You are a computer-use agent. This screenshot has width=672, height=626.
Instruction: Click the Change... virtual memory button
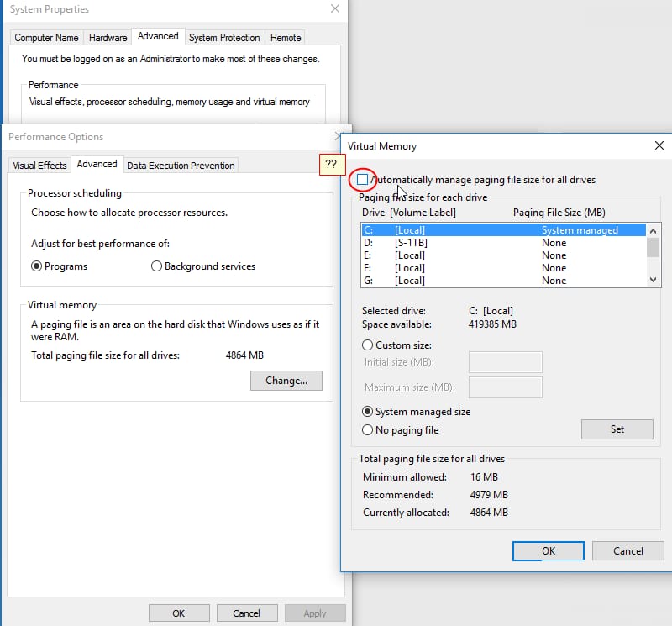click(x=286, y=381)
